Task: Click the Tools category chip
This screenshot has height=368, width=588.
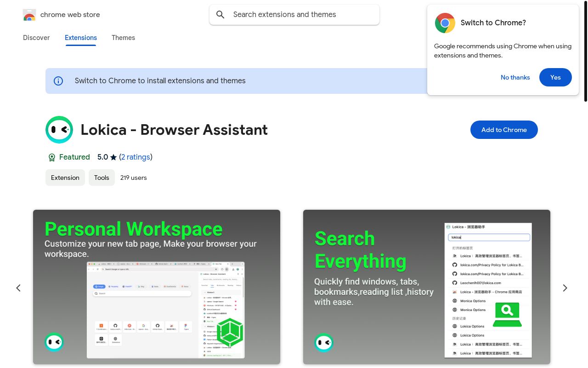Action: [x=102, y=178]
